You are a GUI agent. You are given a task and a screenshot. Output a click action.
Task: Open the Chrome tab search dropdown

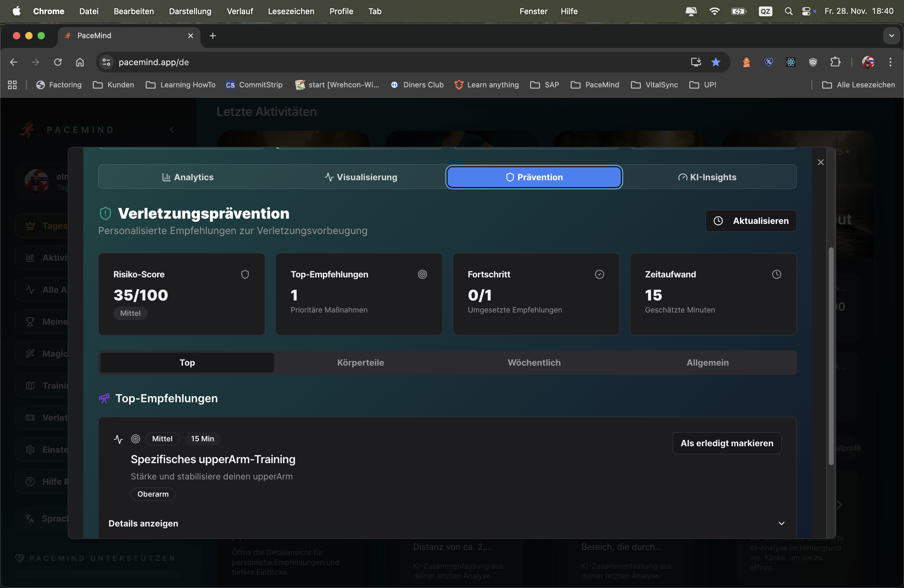[x=891, y=36]
